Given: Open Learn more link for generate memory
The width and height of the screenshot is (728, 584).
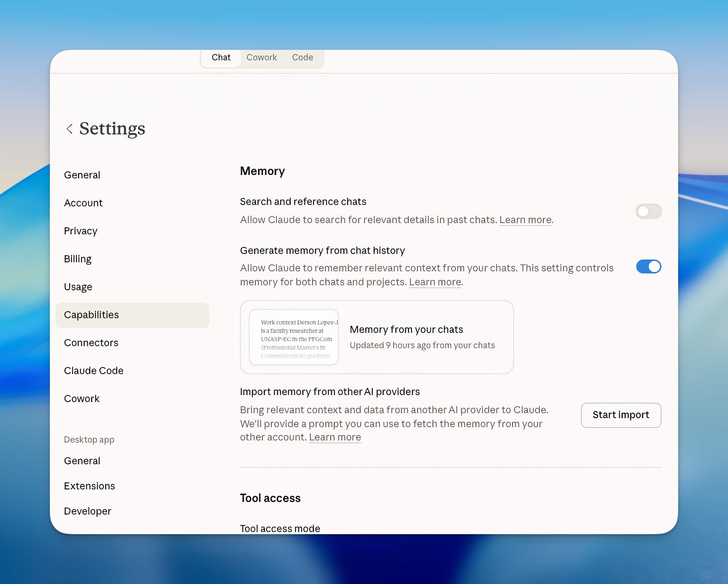Looking at the screenshot, I should click(x=435, y=282).
